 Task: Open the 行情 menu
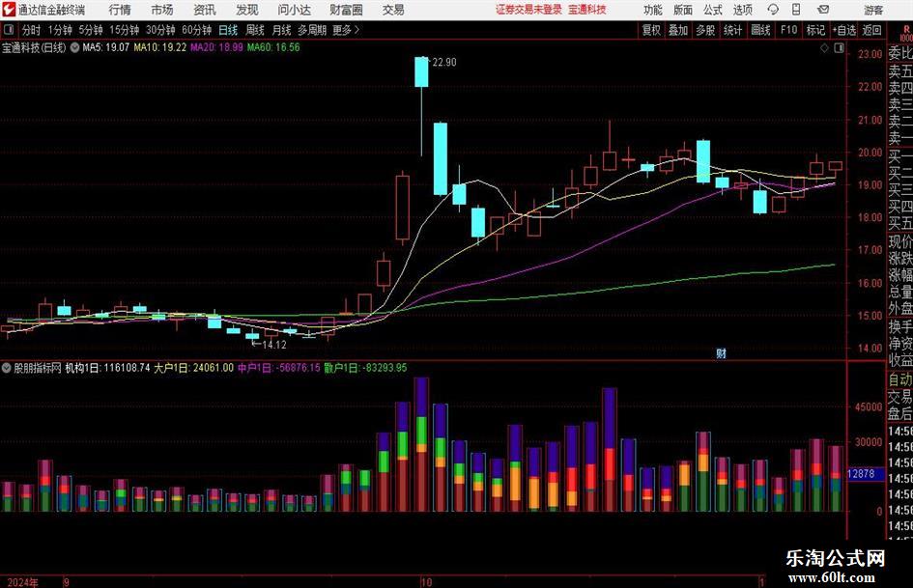pyautogui.click(x=120, y=10)
